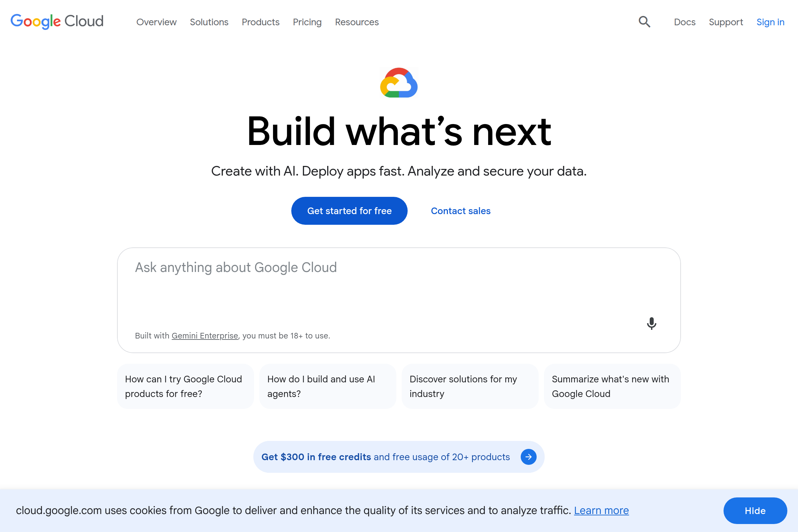Viewport: 798px width, 532px height.
Task: Sign in to Google Cloud
Action: [x=770, y=22]
